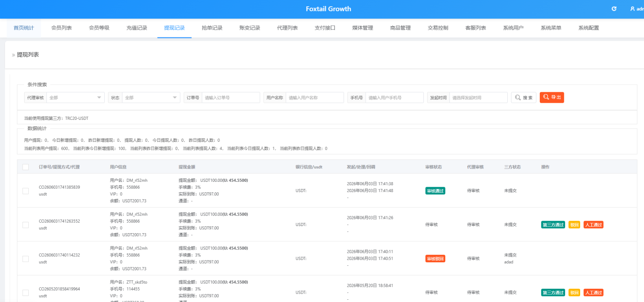Viewport: 644px width, 302px height.
Task: Click the 审核通过 status badge
Action: point(435,191)
